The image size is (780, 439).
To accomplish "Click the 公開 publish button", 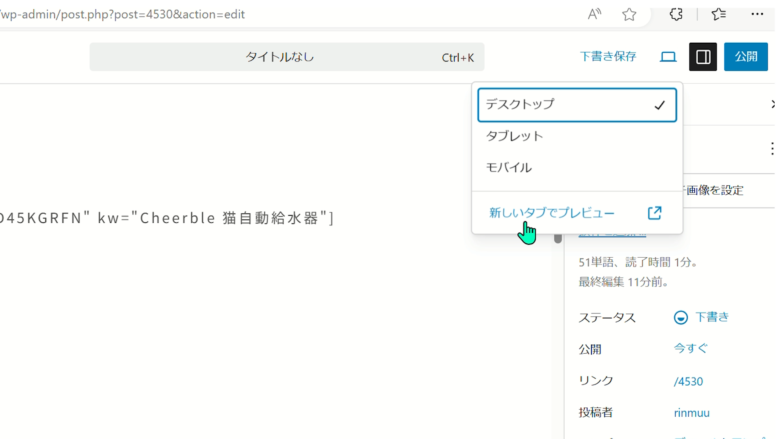I will click(x=746, y=57).
